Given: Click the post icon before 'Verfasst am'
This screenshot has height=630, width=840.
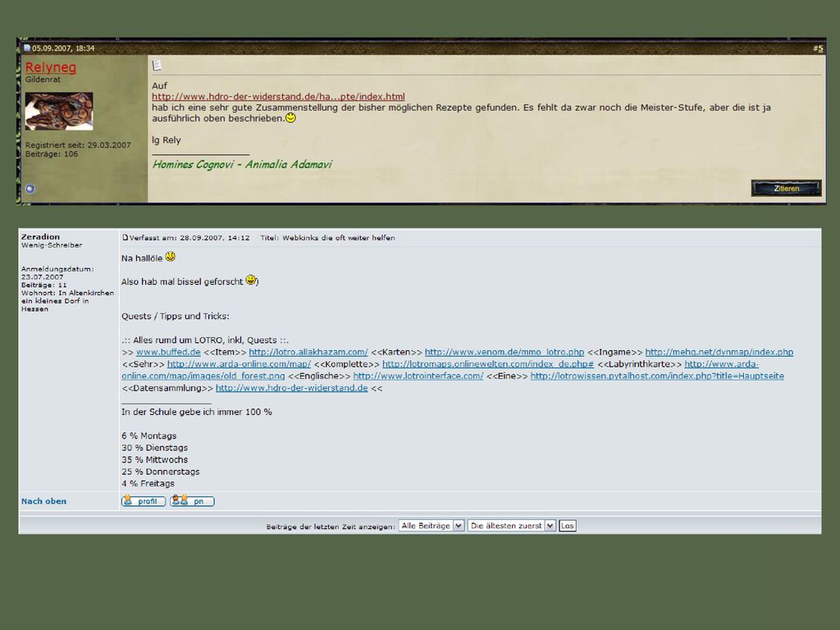Looking at the screenshot, I should click(125, 237).
